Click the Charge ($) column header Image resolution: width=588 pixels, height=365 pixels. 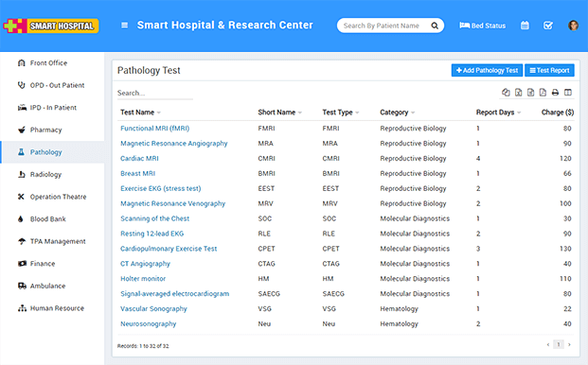[x=558, y=113]
